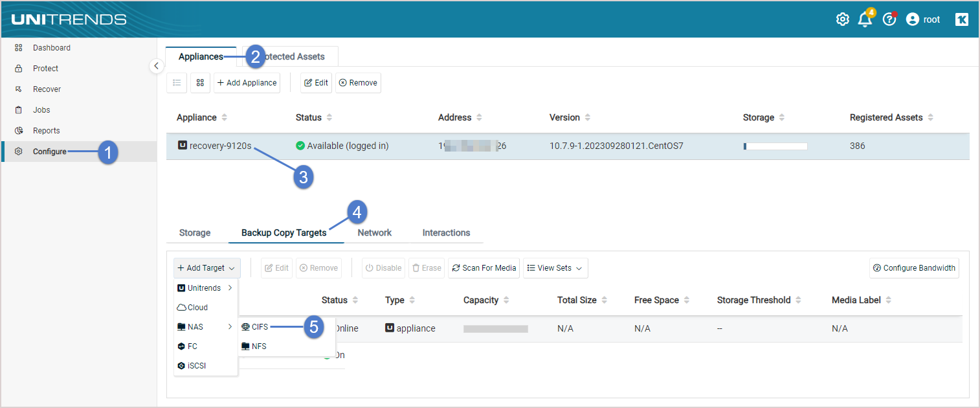Viewport: 980px width, 408px height.
Task: Sort targets by Type column
Action: tap(400, 300)
